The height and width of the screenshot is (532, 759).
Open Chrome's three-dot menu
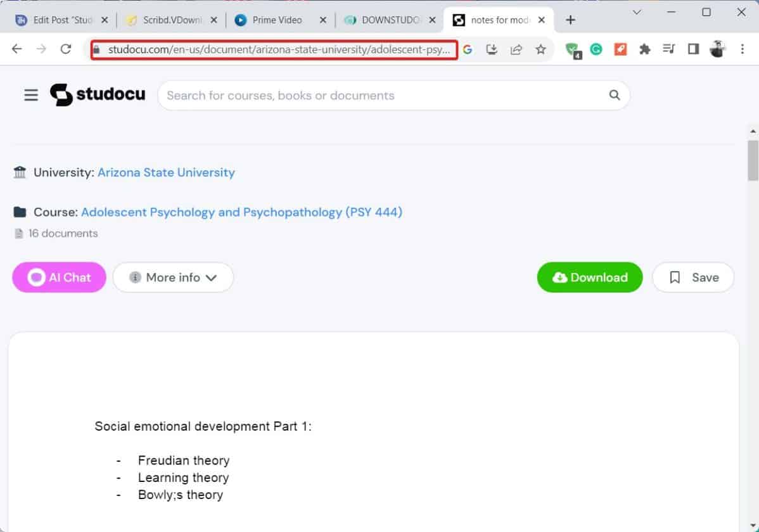click(x=742, y=49)
